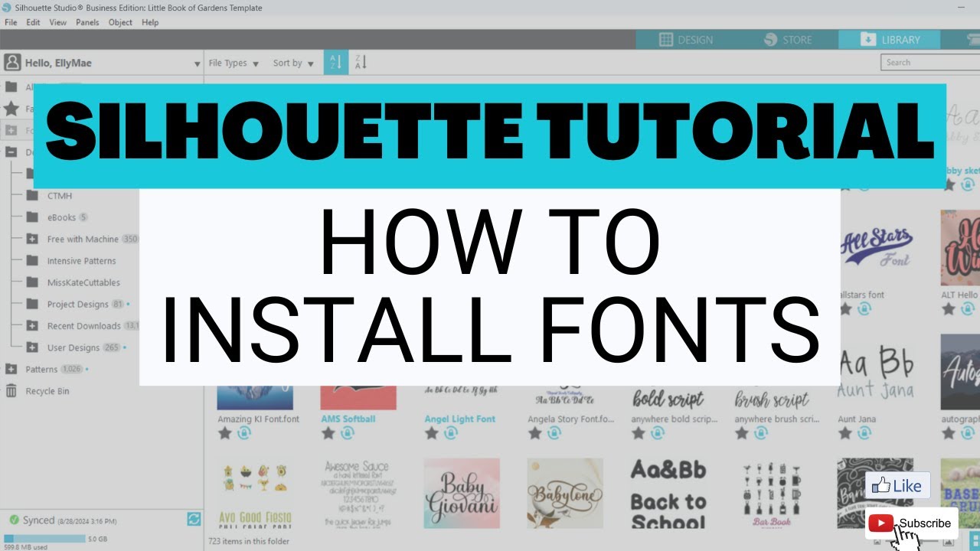Image resolution: width=980 pixels, height=551 pixels.
Task: Favorite anywhere brush script with its star
Action: click(x=741, y=433)
